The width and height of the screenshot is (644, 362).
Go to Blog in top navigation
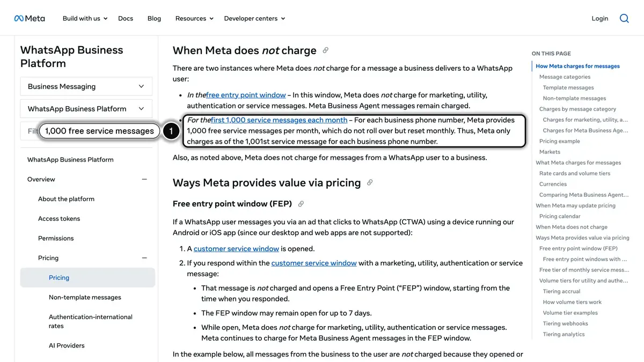tap(154, 18)
